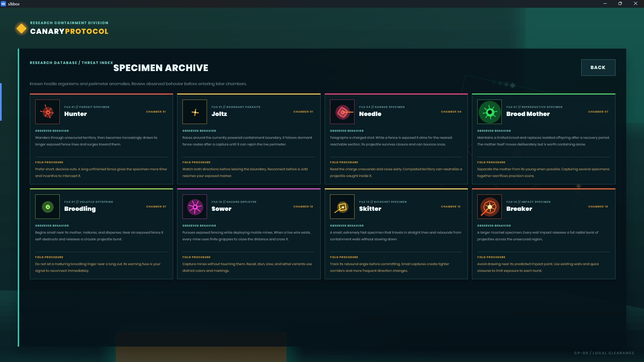Click CHAMBER 07 label on Brood Mother card
Screen dimensions: 644x362
click(598, 112)
